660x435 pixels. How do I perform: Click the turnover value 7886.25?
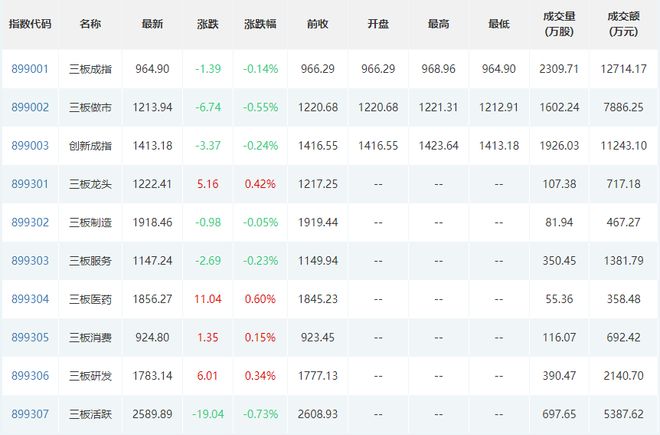pos(623,107)
